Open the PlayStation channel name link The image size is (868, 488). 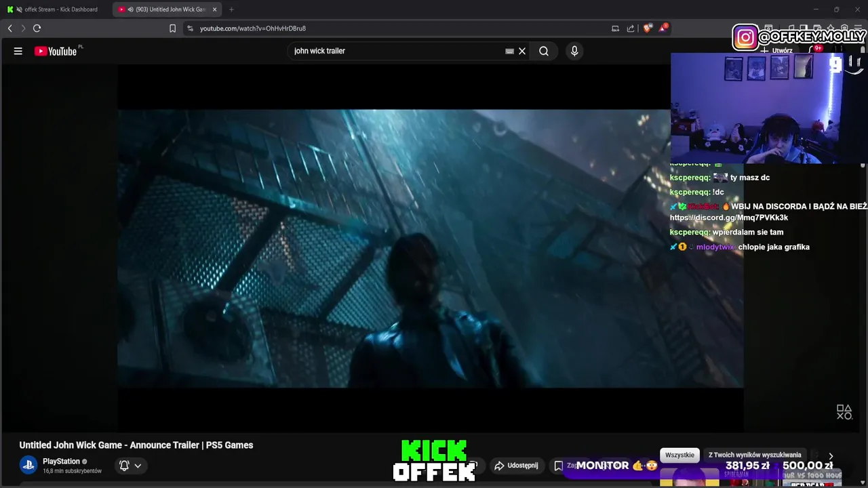coord(61,462)
